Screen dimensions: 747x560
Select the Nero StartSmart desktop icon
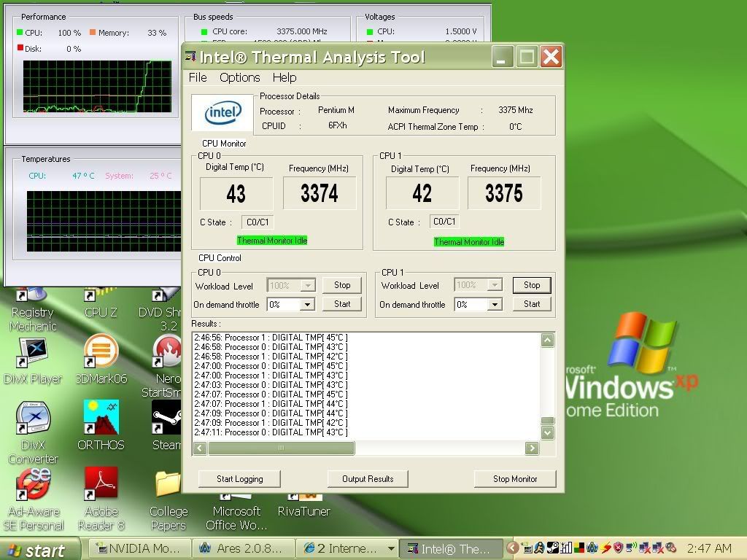click(x=162, y=366)
